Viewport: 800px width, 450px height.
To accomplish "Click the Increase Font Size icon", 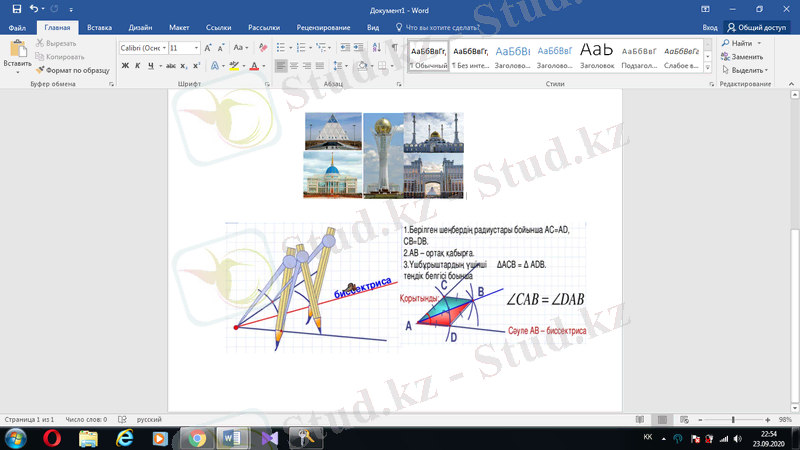I will pyautogui.click(x=208, y=47).
